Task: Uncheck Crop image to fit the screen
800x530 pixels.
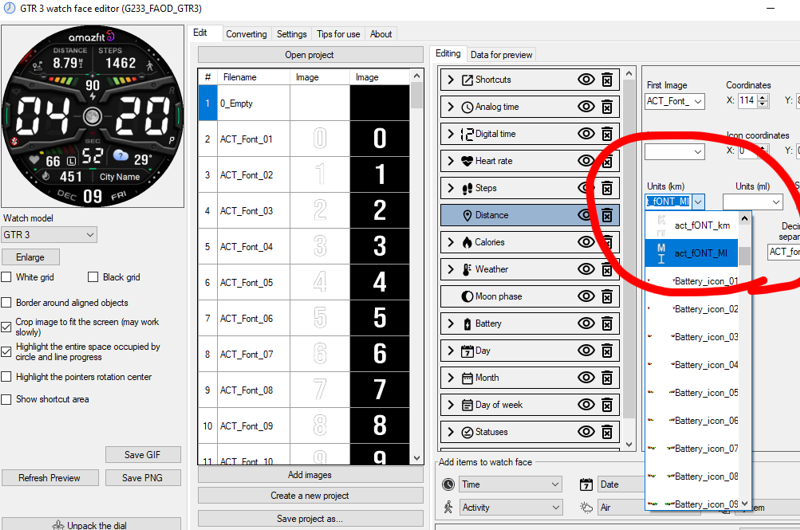Action: click(x=7, y=327)
